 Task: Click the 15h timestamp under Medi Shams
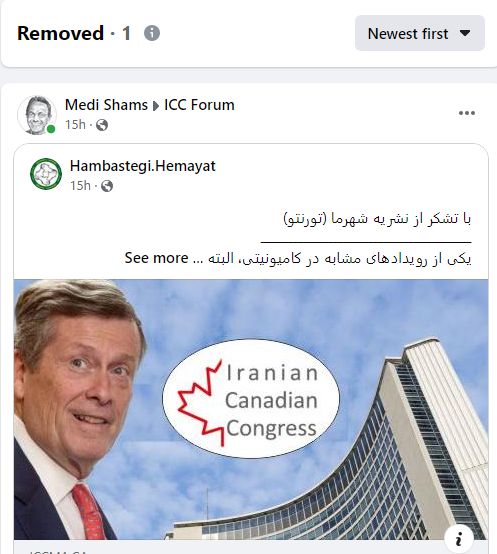coord(75,125)
